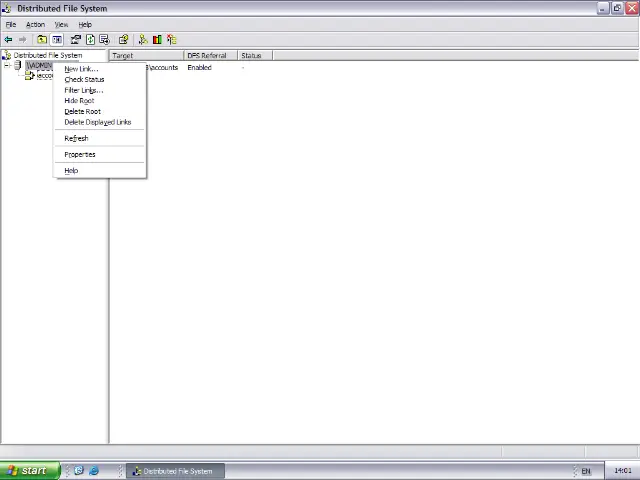Viewport: 640px width, 480px height.
Task: Open the File menu
Action: 11,24
